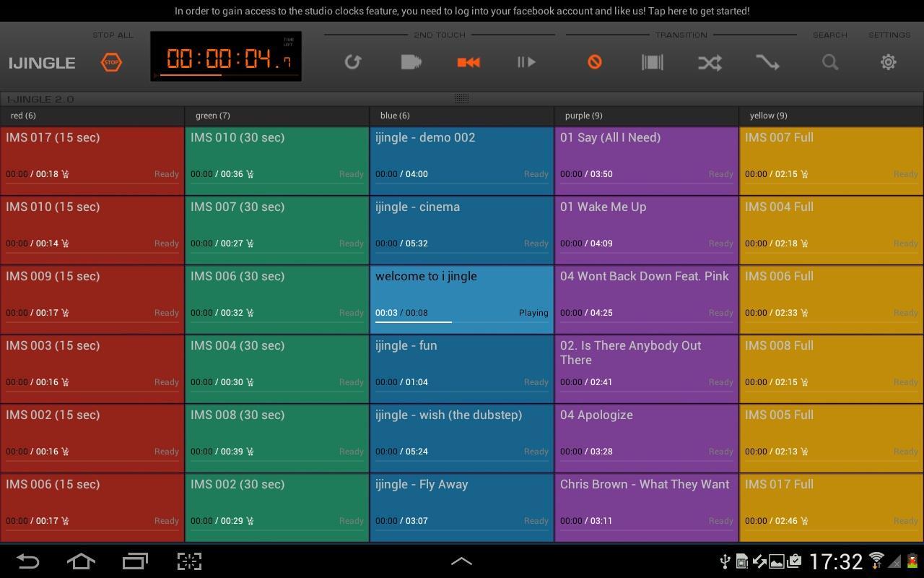
Task: Tap the Stop All button
Action: 111,62
